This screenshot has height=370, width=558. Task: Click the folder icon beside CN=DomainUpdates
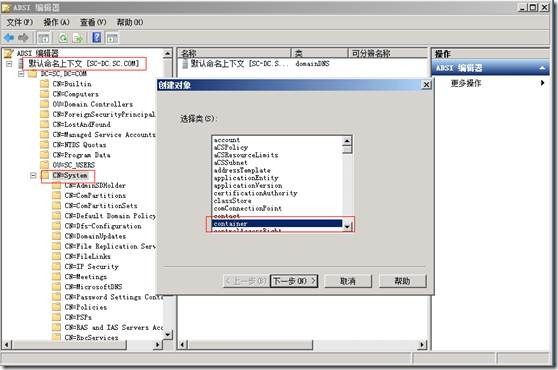pyautogui.click(x=57, y=236)
